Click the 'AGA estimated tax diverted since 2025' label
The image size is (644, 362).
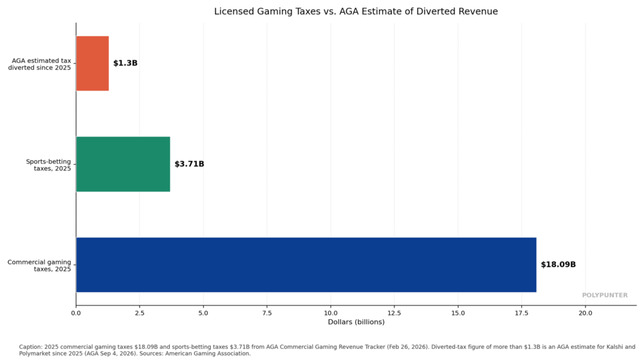[40, 64]
